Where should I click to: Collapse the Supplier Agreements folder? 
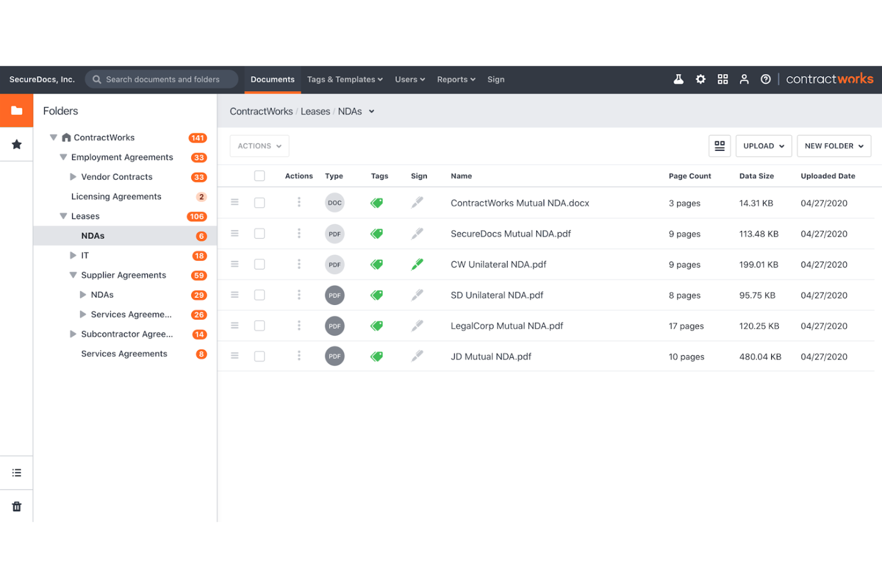[x=73, y=275]
